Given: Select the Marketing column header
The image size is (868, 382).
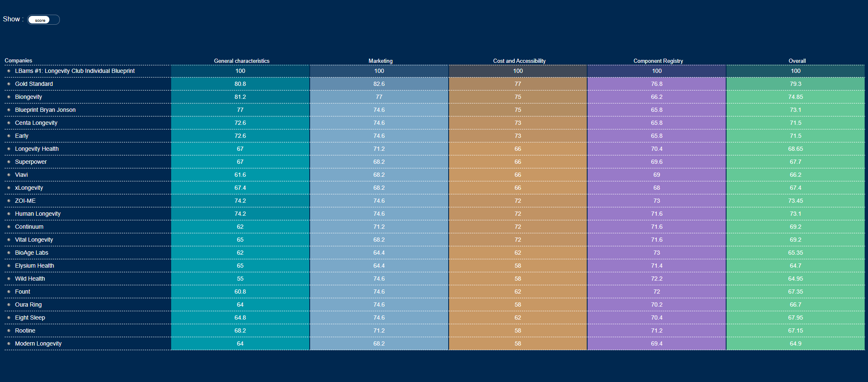Looking at the screenshot, I should (380, 61).
